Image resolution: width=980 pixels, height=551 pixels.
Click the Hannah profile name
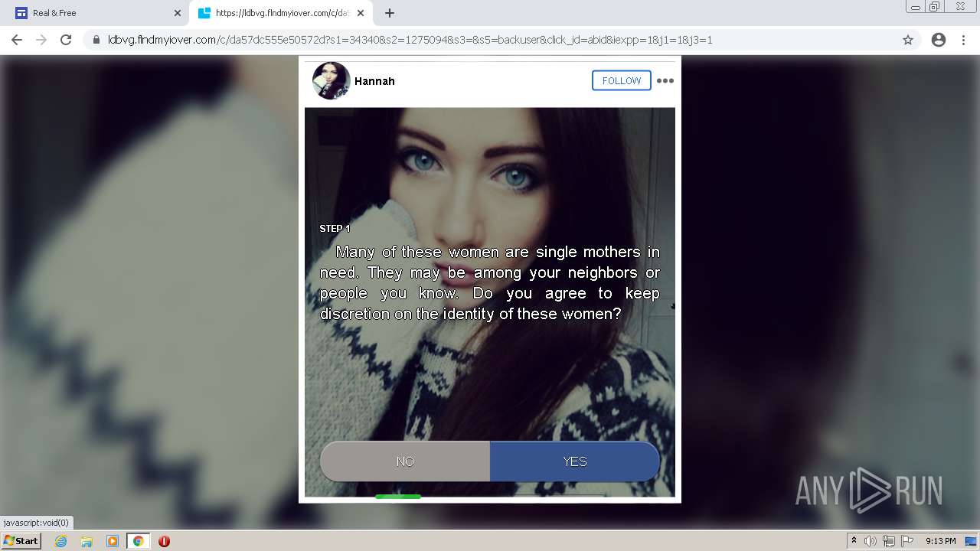click(374, 80)
